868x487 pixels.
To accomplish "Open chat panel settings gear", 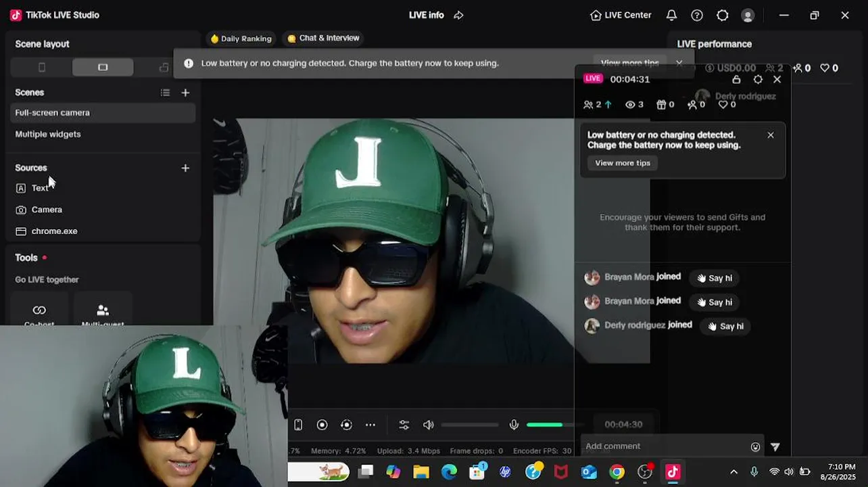I will [x=758, y=79].
